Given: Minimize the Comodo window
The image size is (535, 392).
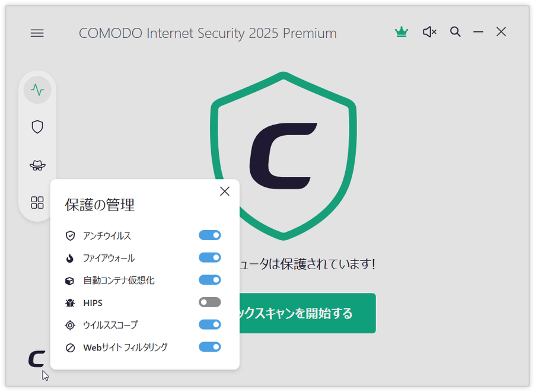Looking at the screenshot, I should (x=478, y=32).
